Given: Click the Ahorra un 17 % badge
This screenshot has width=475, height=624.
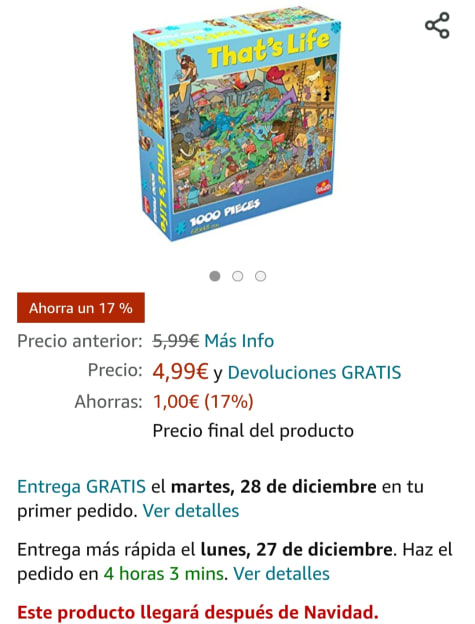Looking at the screenshot, I should click(x=81, y=308).
